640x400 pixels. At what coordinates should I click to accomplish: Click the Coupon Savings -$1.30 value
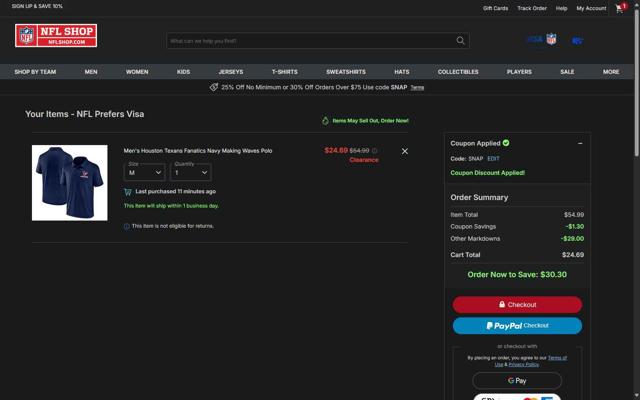pos(575,227)
